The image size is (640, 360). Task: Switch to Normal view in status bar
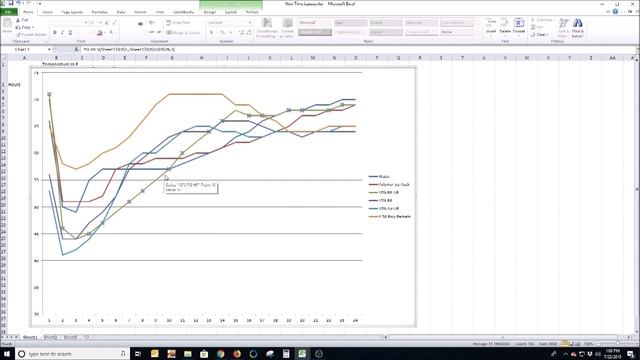[565, 344]
